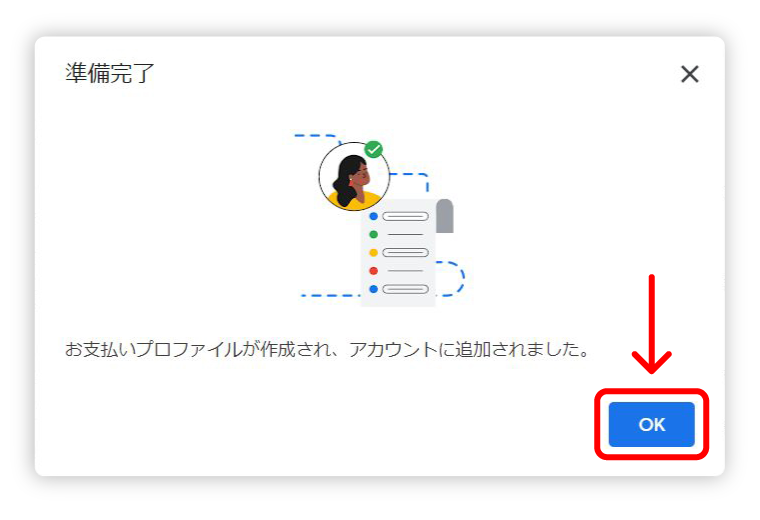Click the thin line beside red dot
The image size is (760, 520).
[x=405, y=271]
